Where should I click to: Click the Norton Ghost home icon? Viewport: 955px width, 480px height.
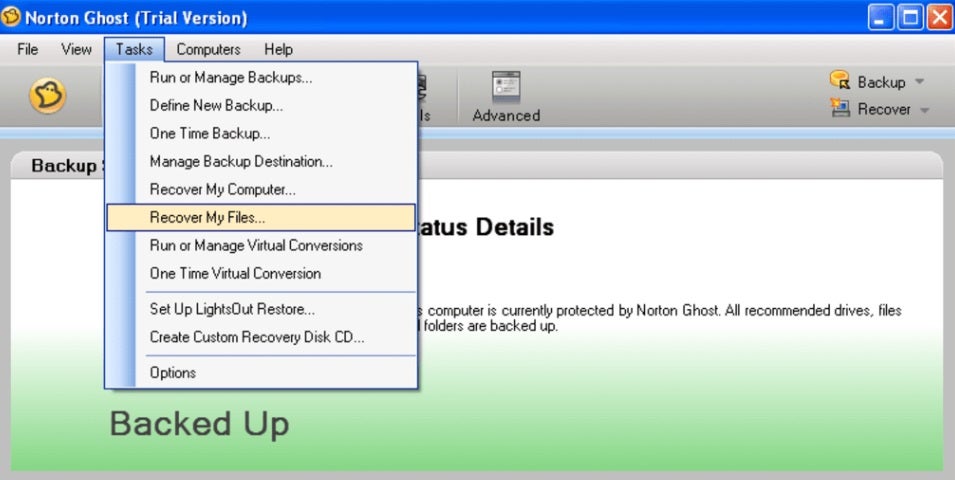48,96
